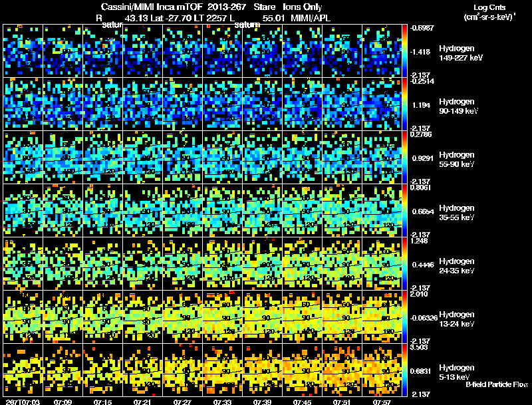The width and height of the screenshot is (532, 405).
Task: Click the '267T07:03' time axis label
Action: pos(23,402)
